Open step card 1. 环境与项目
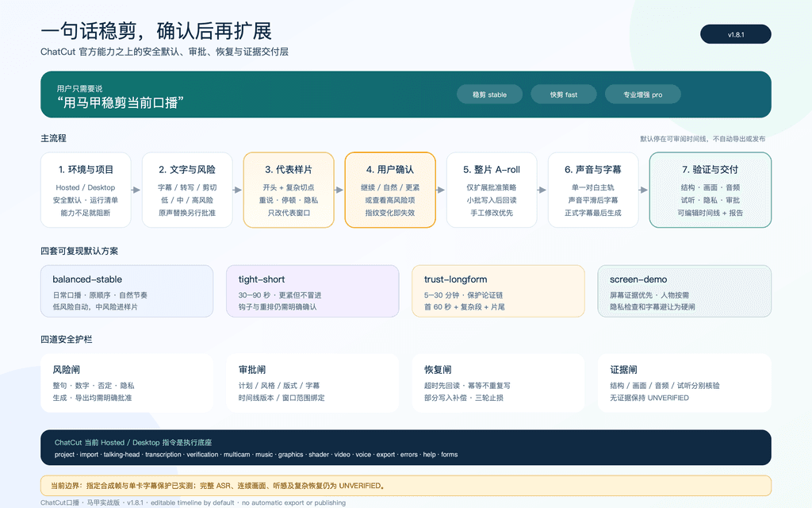Viewport: 812px width, 508px height. (86, 190)
